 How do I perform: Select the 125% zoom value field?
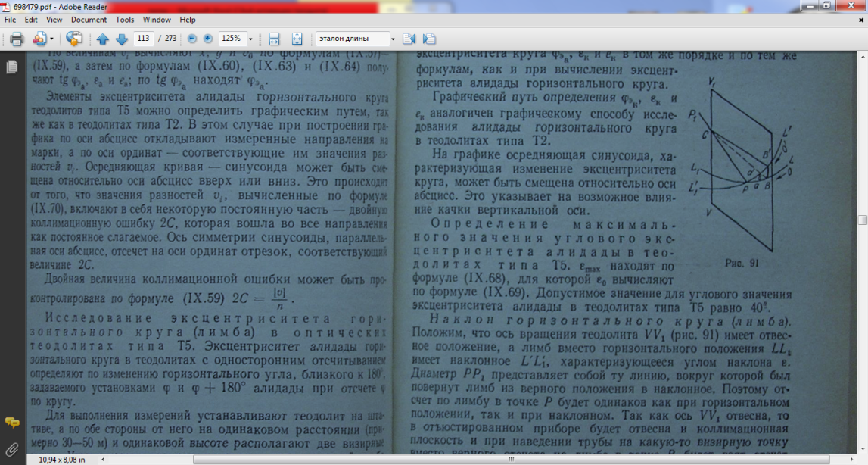232,38
